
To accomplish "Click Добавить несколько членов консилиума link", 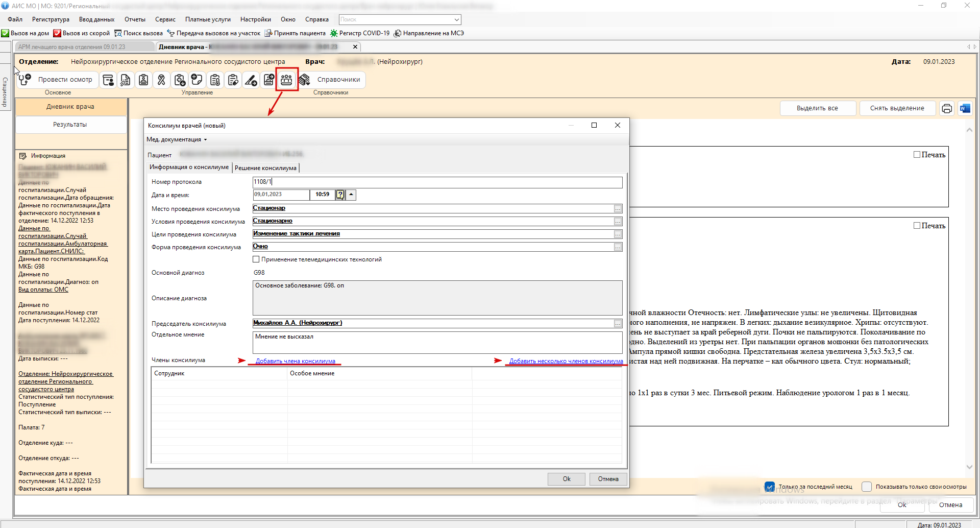I will 566,361.
